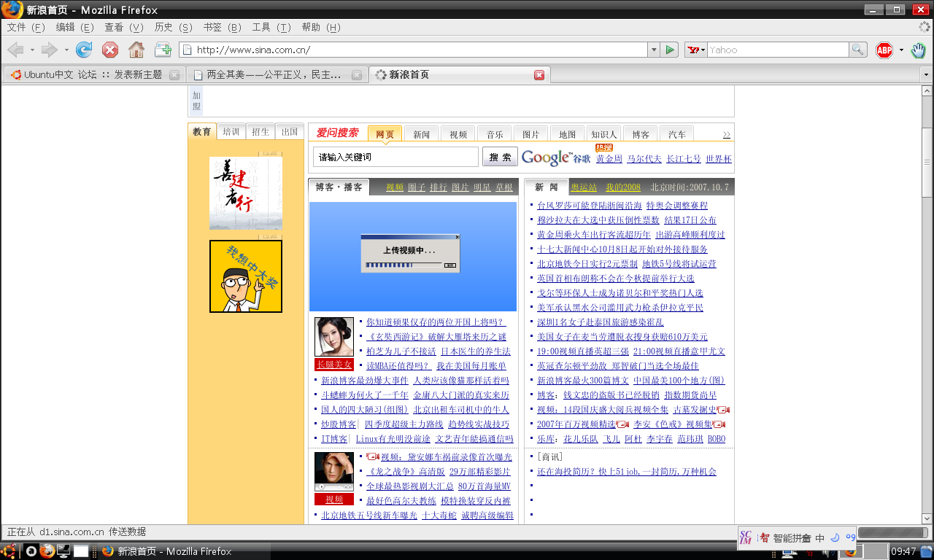
Task: Open the 台风罗莎可能登陆浙闽沿海 headline
Action: point(590,206)
